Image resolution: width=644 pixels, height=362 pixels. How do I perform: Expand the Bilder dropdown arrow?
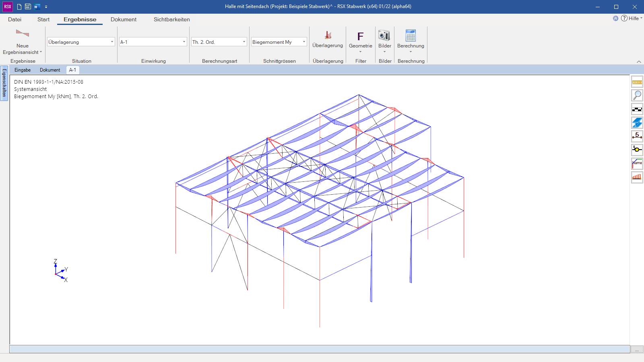(x=385, y=52)
